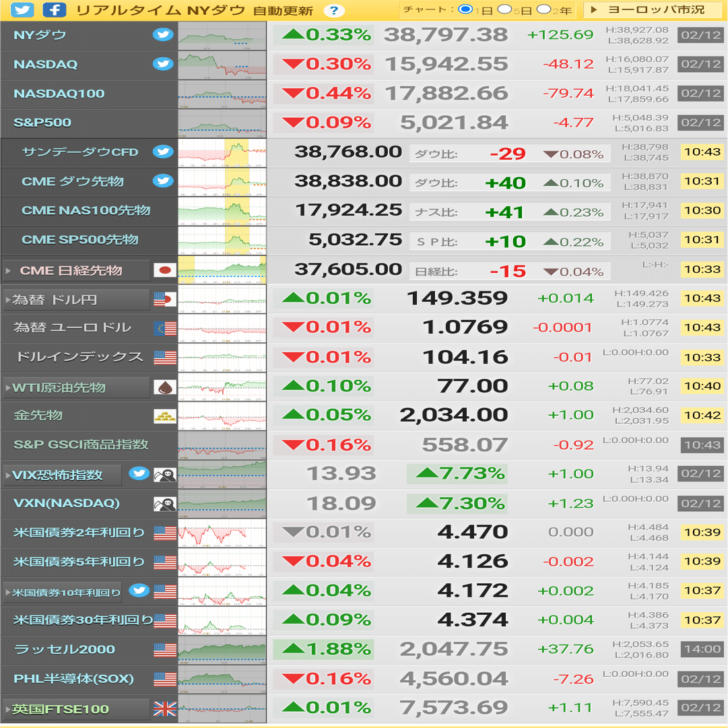Image resolution: width=728 pixels, height=728 pixels.
Task: Click Twitter icon on NASDAQ row
Action: [x=163, y=64]
